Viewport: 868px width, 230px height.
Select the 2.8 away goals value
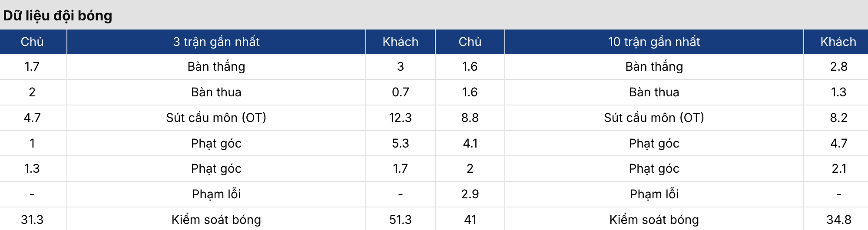(x=838, y=66)
